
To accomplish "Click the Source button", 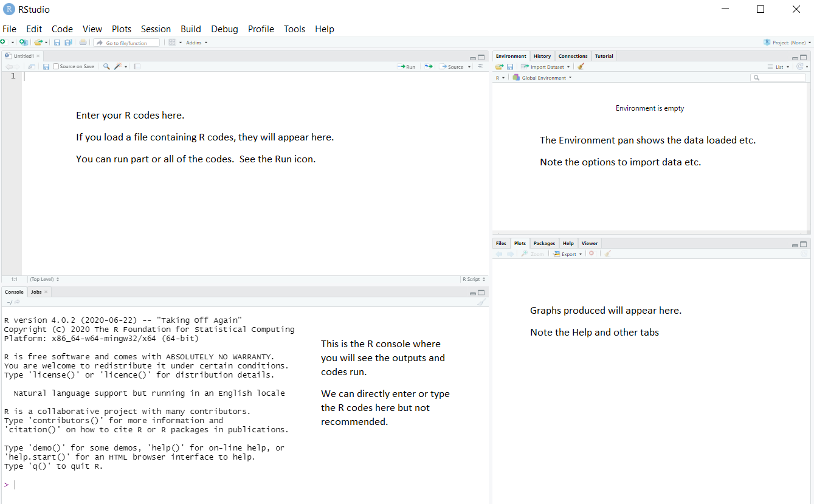I will (x=452, y=67).
